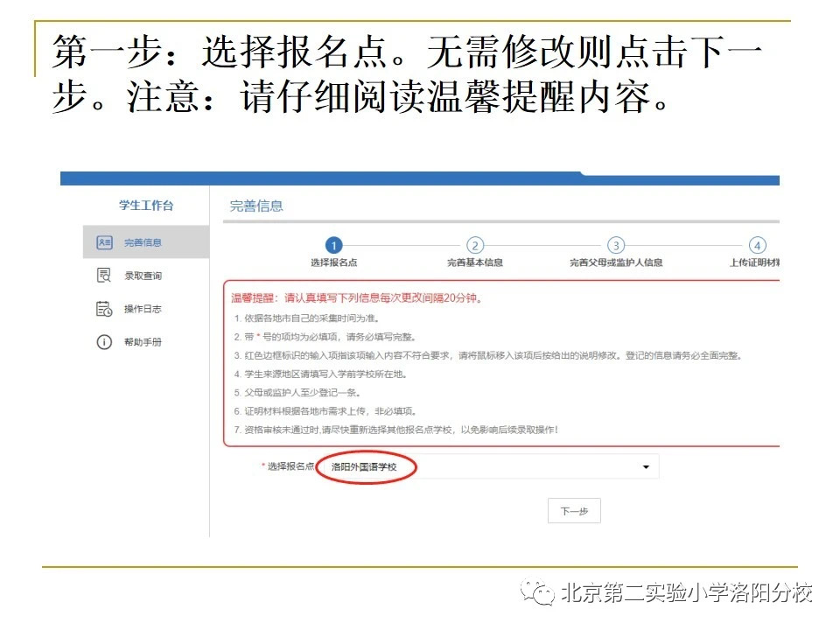Click the 帮助手册 info circle icon
Viewport: 840px width, 630px height.
tap(105, 341)
